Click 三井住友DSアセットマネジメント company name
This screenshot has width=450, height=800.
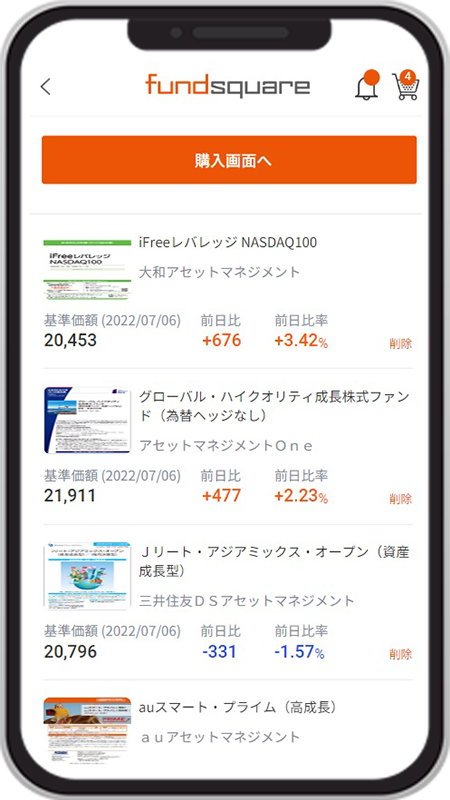click(x=246, y=601)
